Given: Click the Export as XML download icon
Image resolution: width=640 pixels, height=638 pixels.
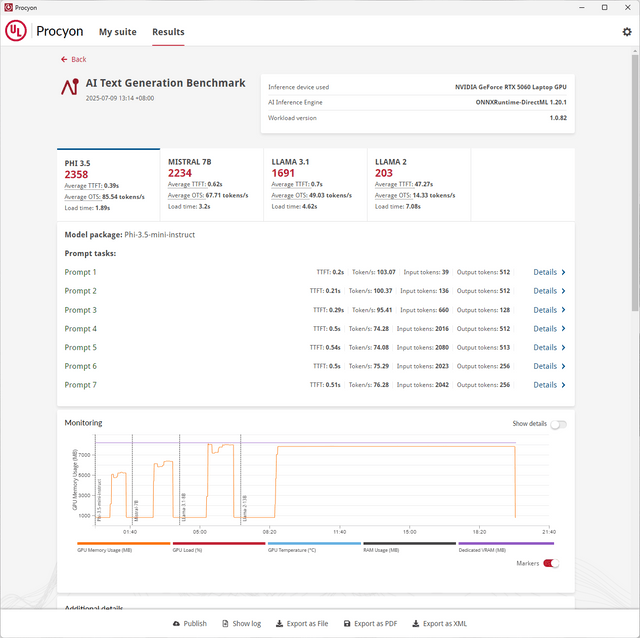Looking at the screenshot, I should tap(416, 623).
